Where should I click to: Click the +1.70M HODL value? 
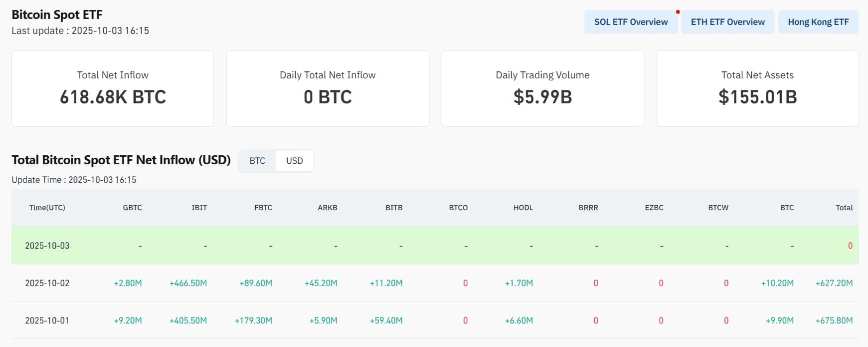pos(519,283)
